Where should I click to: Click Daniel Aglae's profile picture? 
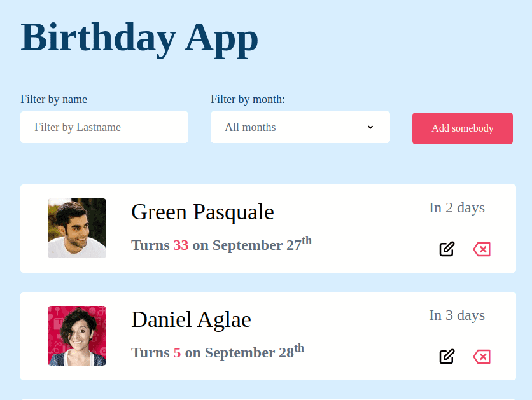76,336
